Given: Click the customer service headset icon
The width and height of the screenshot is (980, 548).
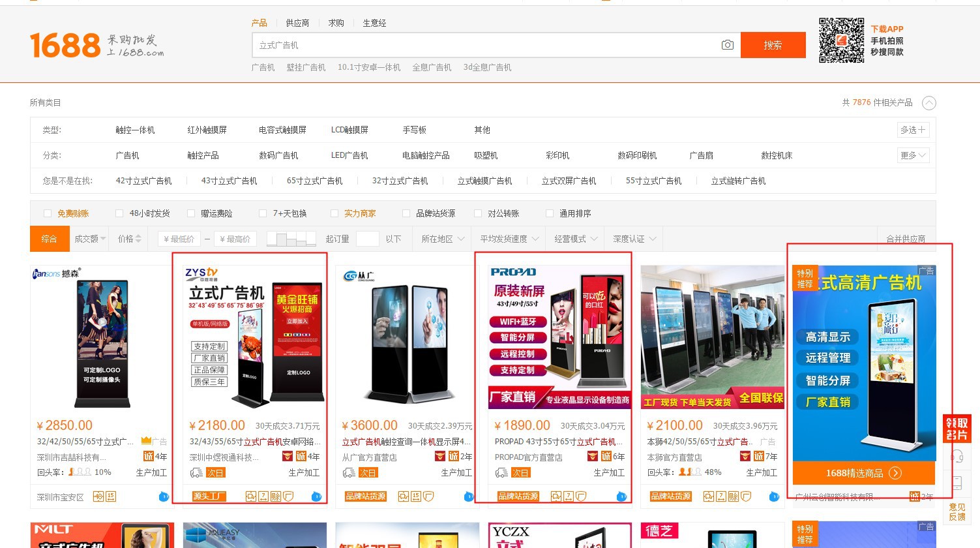Looking at the screenshot, I should point(957,456).
